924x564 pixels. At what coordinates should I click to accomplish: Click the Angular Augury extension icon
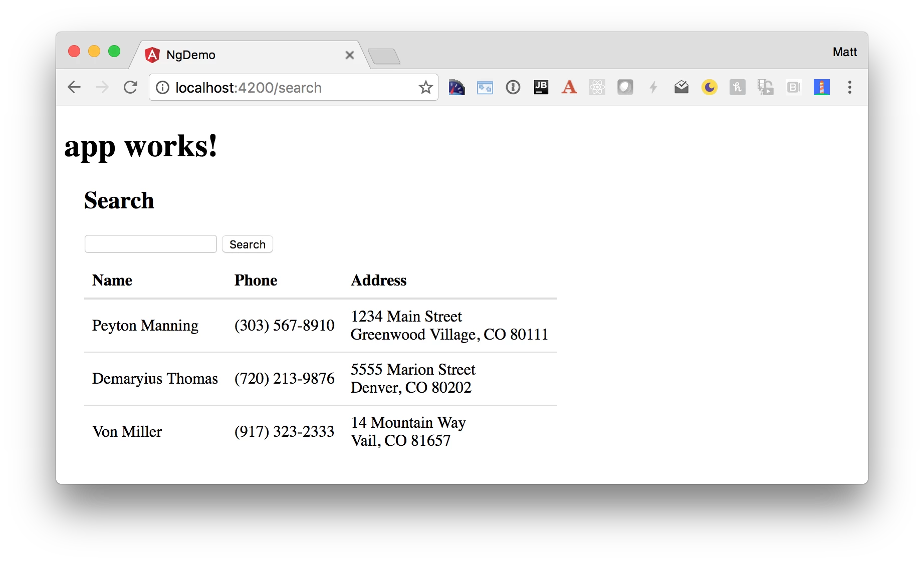569,88
